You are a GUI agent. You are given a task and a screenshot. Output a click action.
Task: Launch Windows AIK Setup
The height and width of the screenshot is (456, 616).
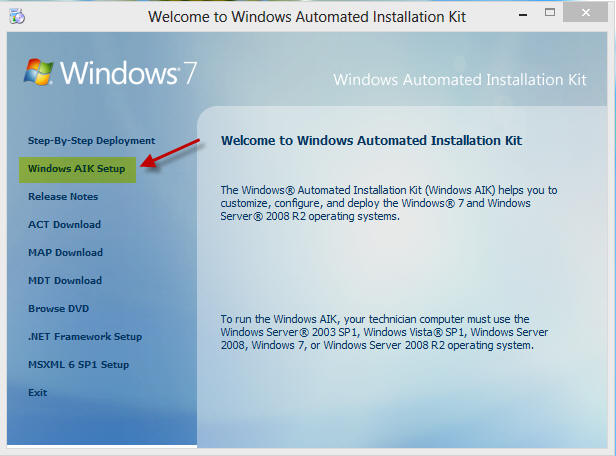(77, 170)
